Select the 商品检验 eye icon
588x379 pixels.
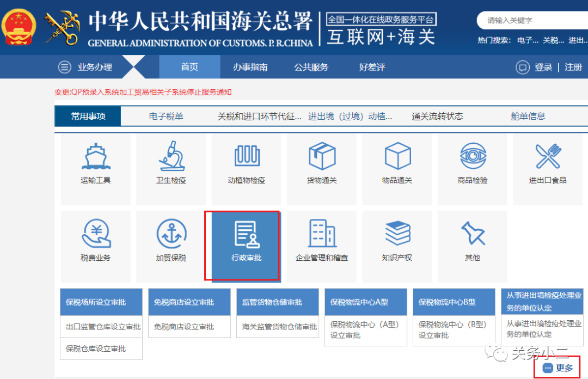(473, 157)
